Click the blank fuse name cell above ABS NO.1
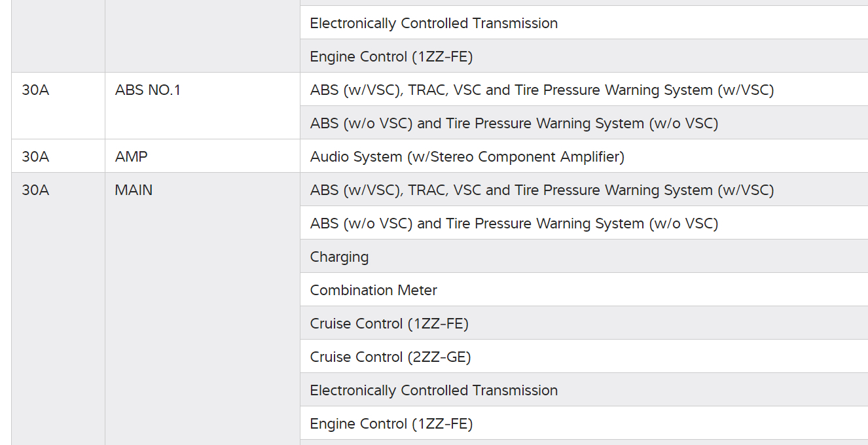The height and width of the screenshot is (445, 868). pos(202,36)
